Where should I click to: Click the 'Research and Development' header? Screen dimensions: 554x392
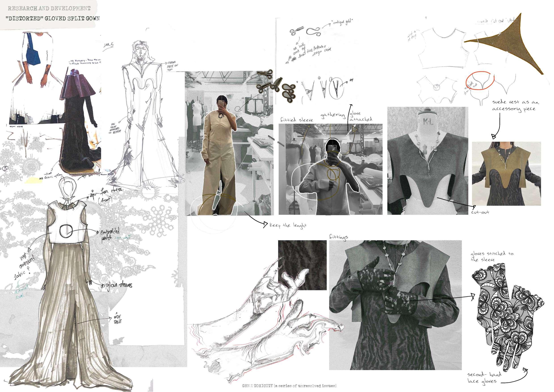coord(49,9)
